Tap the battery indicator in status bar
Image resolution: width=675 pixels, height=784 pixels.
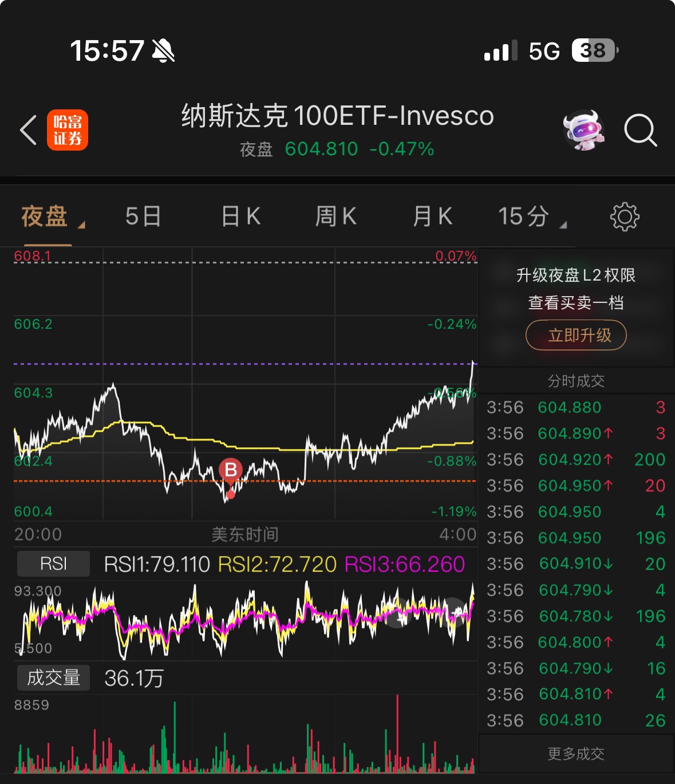coord(594,51)
